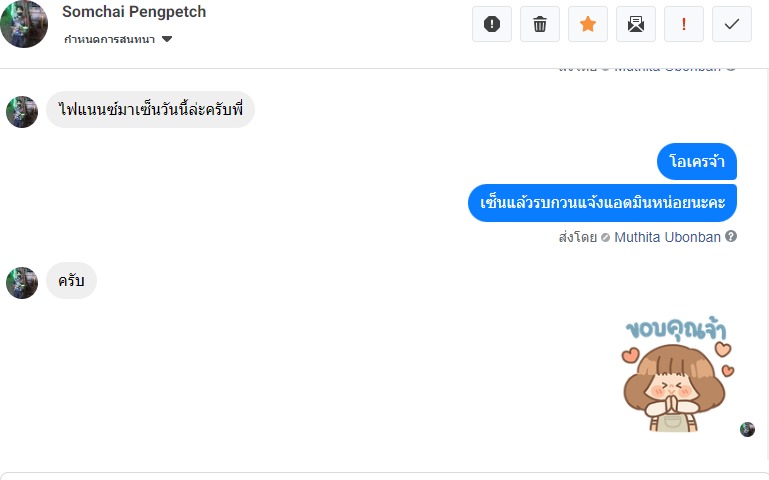
Task: Toggle the orange star on conversation
Action: (x=588, y=24)
